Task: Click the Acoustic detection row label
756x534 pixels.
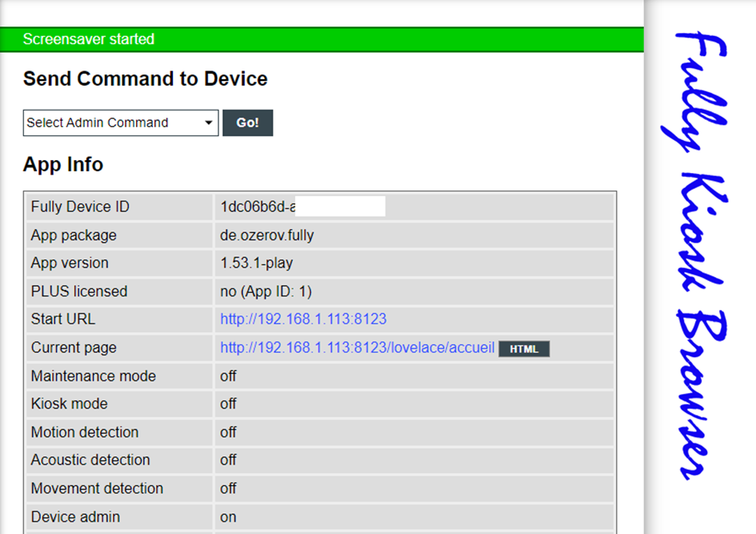Action: pyautogui.click(x=90, y=460)
